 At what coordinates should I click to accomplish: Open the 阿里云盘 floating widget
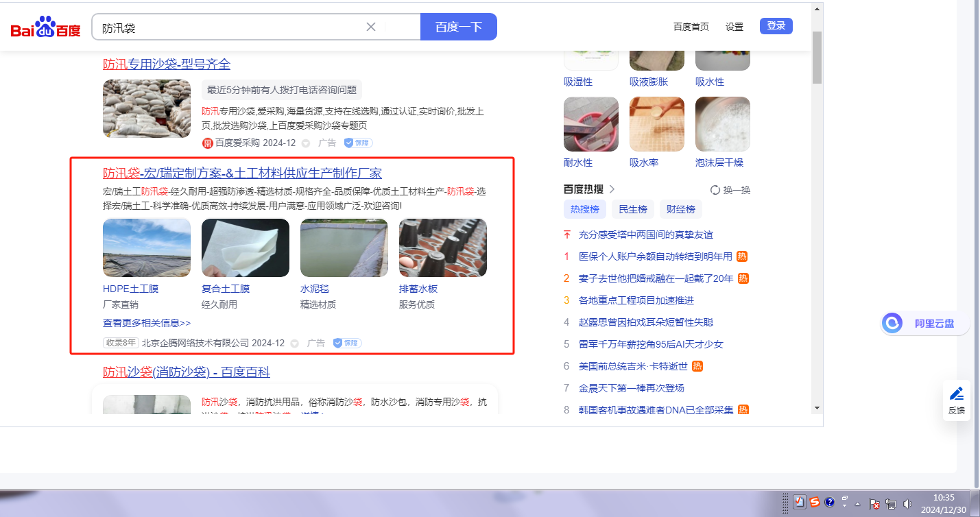tap(924, 323)
